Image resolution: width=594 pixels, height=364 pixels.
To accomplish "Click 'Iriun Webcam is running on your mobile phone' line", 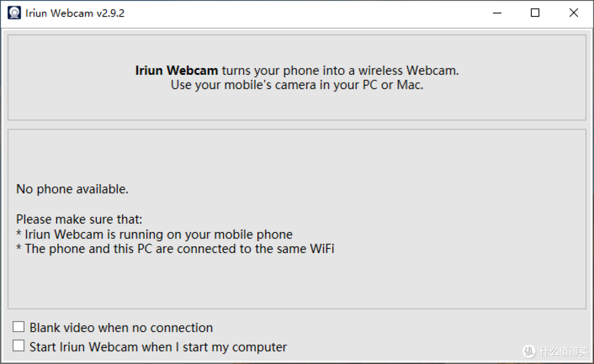I will pyautogui.click(x=154, y=234).
